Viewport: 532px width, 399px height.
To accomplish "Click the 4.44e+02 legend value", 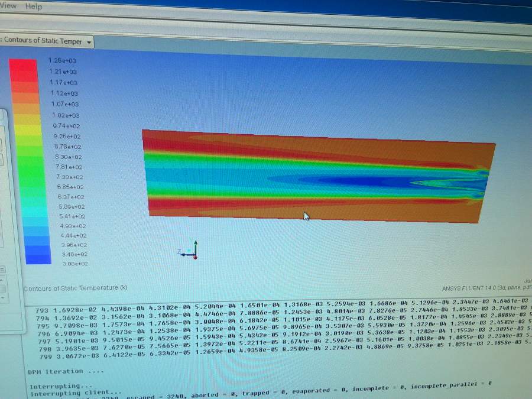I will [x=74, y=235].
